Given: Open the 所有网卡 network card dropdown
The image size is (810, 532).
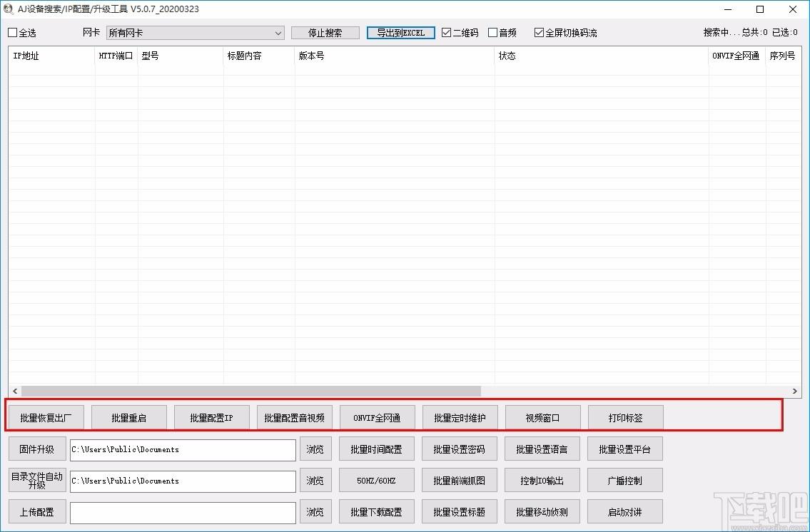Looking at the screenshot, I should tap(196, 33).
